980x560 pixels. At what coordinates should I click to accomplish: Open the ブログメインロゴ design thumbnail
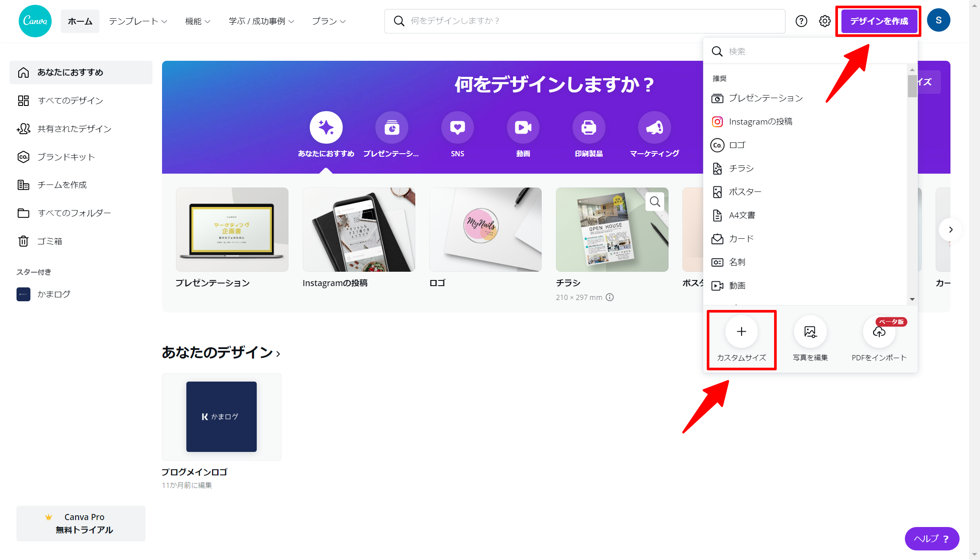pyautogui.click(x=222, y=417)
